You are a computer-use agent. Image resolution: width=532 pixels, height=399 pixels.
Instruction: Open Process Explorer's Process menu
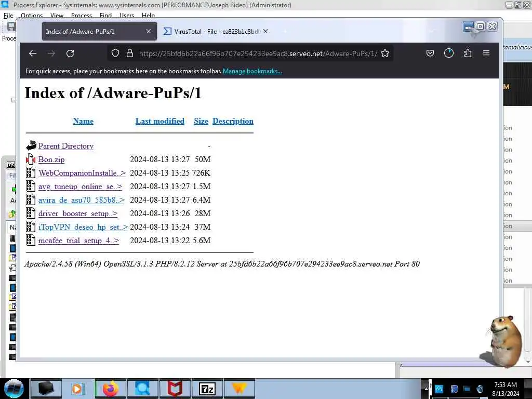82,15
